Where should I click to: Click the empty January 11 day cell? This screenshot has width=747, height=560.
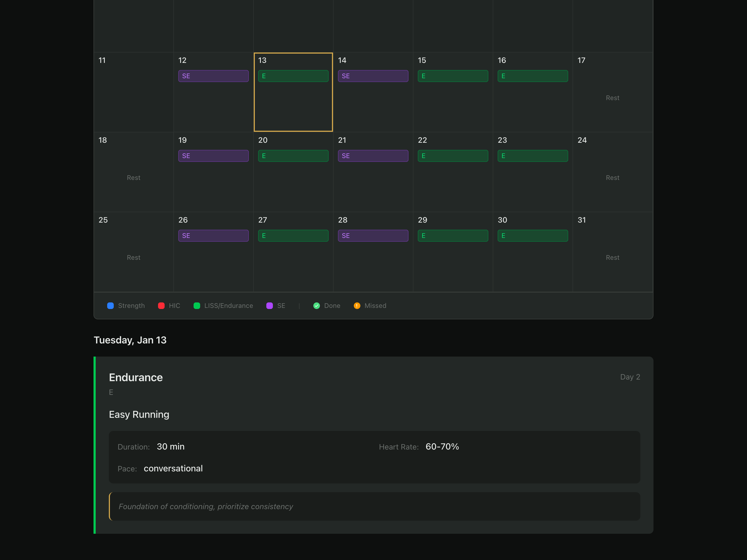coord(133,92)
